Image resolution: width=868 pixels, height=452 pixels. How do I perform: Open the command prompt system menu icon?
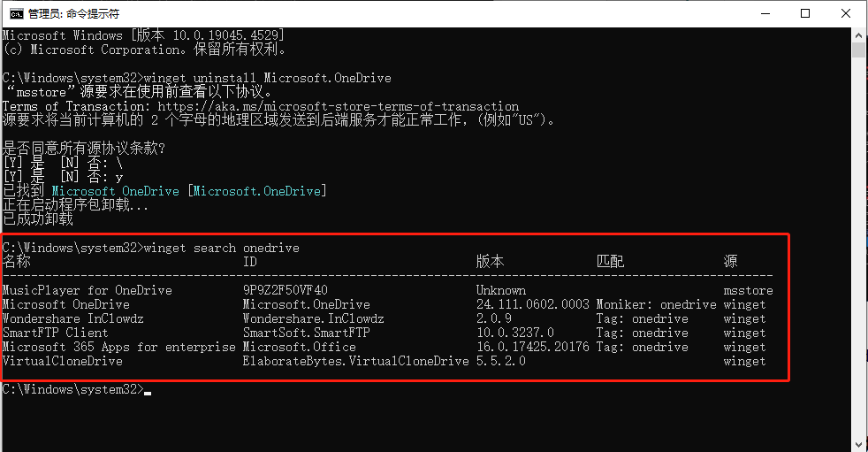click(16, 14)
